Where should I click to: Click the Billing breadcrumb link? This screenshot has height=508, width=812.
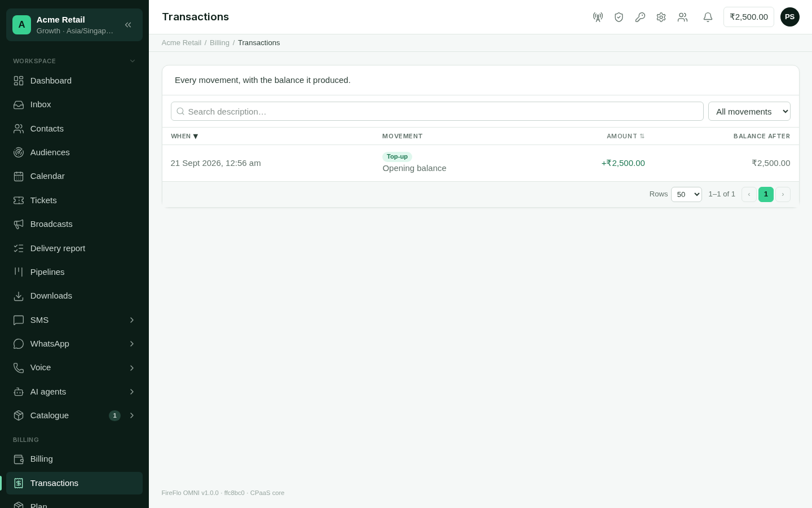coord(219,43)
